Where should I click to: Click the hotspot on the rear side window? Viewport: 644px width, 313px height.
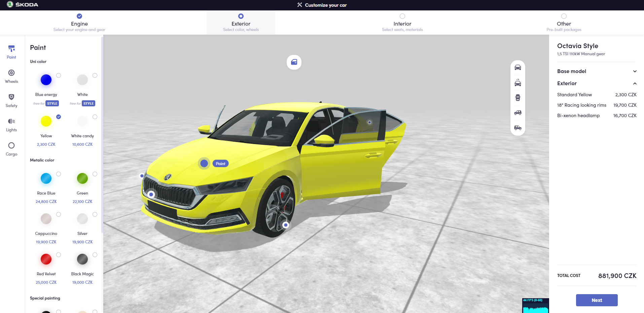(369, 122)
